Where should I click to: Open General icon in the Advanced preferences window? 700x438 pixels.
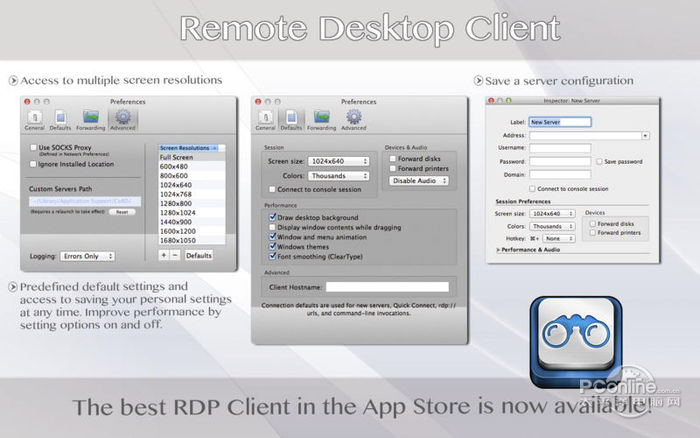tap(34, 119)
